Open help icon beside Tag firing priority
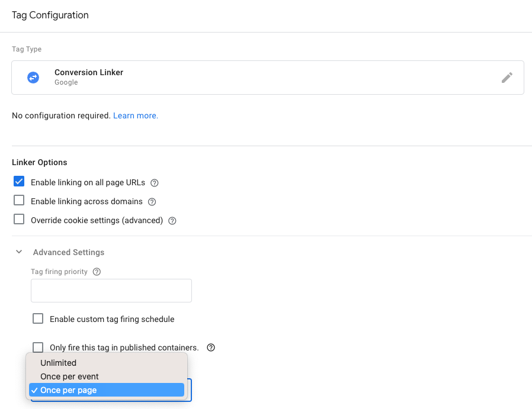 (97, 272)
